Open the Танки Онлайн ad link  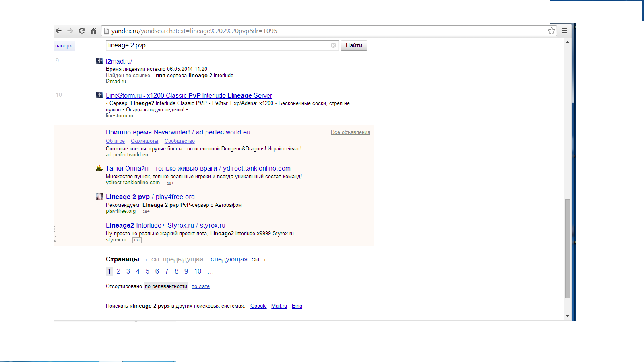click(x=198, y=168)
